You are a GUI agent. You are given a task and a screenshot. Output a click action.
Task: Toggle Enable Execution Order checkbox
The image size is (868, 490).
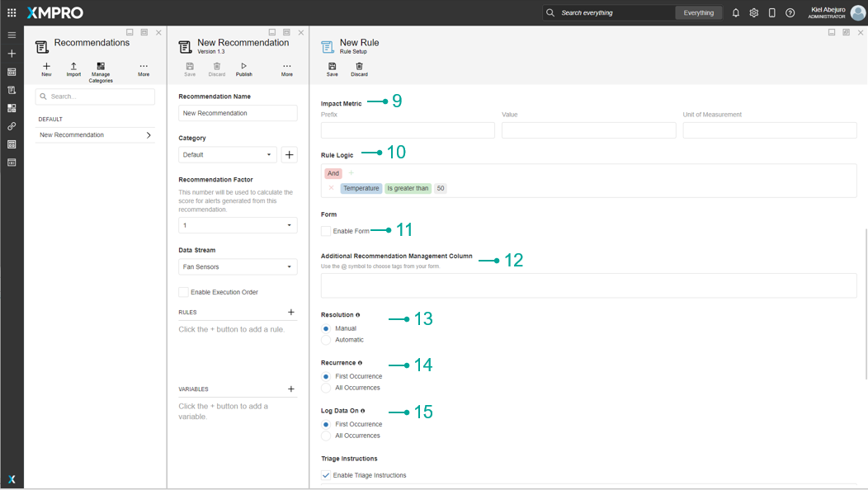184,292
